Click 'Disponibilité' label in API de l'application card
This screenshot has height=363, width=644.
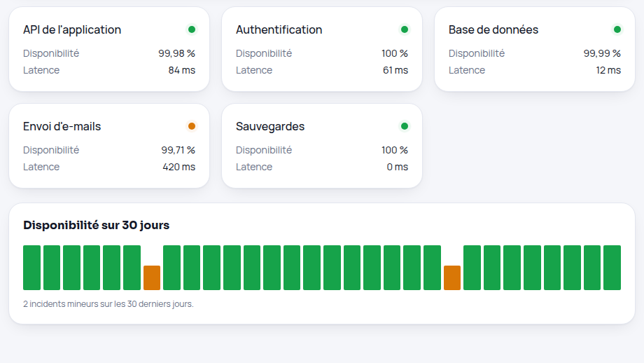(51, 53)
